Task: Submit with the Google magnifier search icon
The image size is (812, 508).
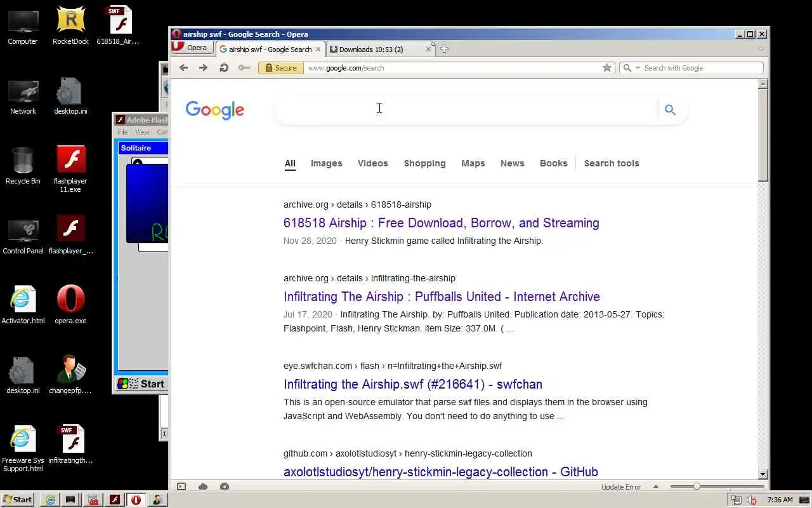Action: click(670, 110)
